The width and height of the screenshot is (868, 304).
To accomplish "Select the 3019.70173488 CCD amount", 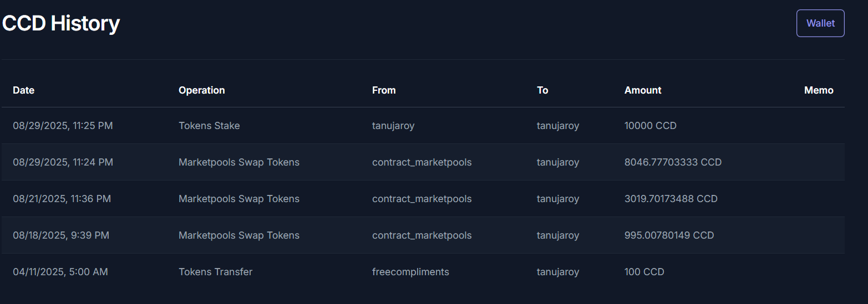I will click(x=671, y=199).
